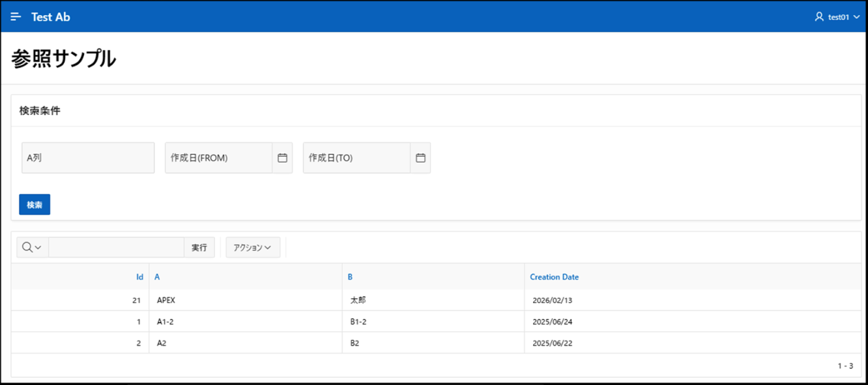Viewport: 868px width, 385px height.
Task: Open calendar picker for 作成日(FROM)
Action: pyautogui.click(x=282, y=158)
